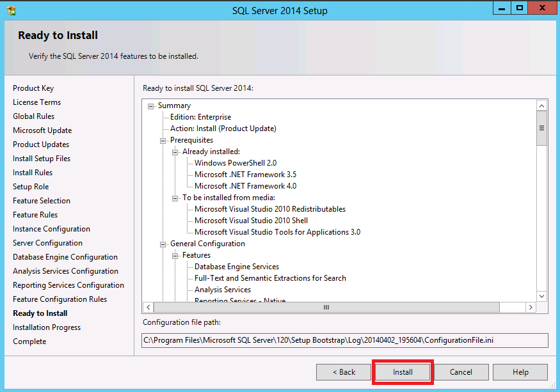Viewport: 560px width, 392px height.
Task: Cancel the SQL Server setup
Action: click(x=461, y=372)
